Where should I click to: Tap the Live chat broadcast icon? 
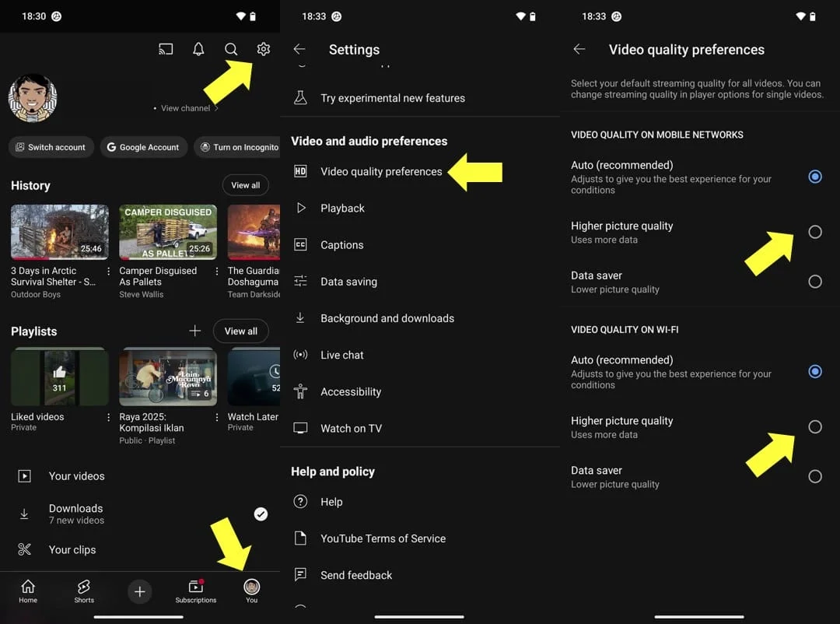(x=300, y=354)
